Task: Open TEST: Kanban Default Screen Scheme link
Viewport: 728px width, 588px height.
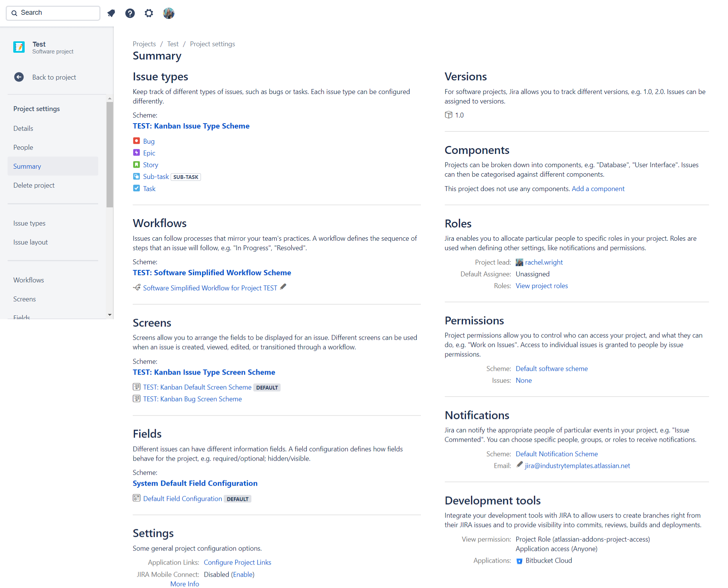Action: (197, 387)
